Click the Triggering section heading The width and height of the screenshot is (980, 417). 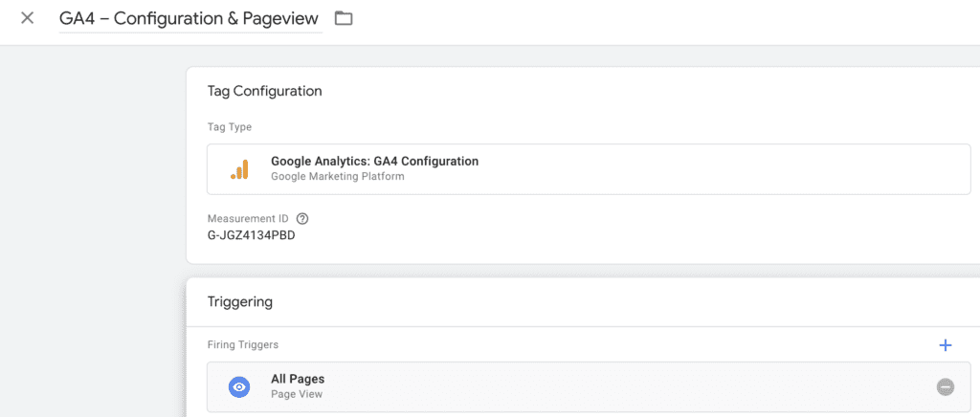(240, 302)
